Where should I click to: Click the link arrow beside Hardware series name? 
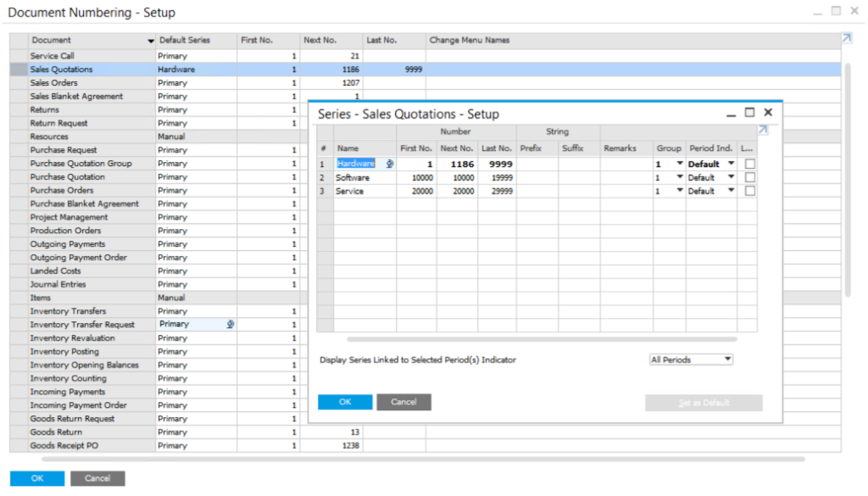(389, 164)
